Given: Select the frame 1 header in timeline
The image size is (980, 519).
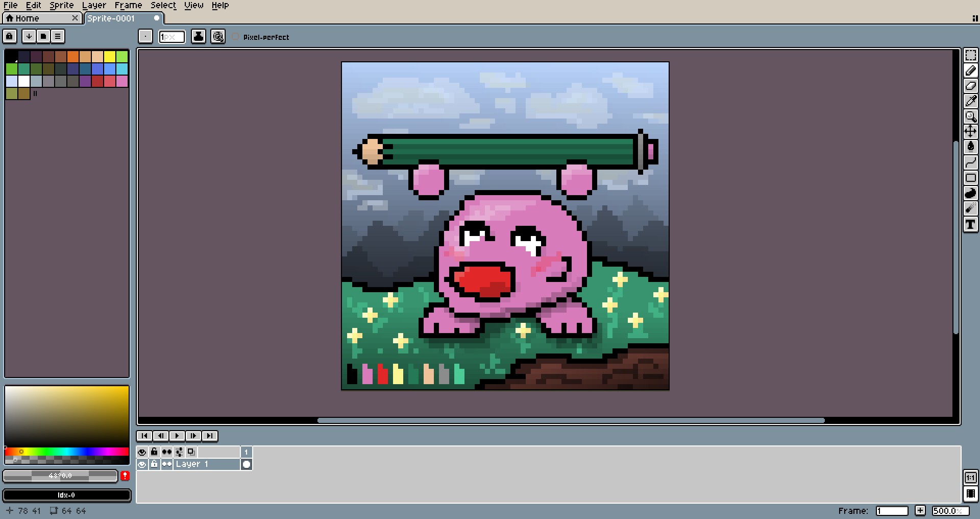Looking at the screenshot, I should tap(246, 452).
